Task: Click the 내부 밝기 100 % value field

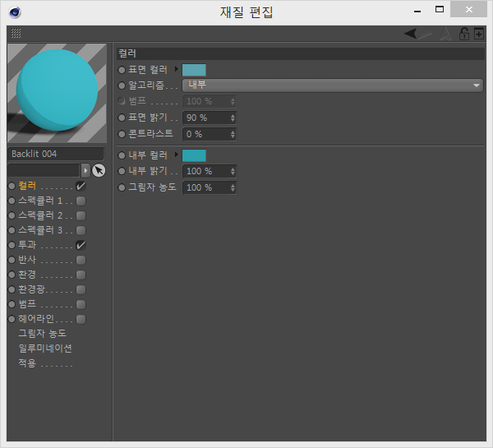Action: (x=206, y=172)
